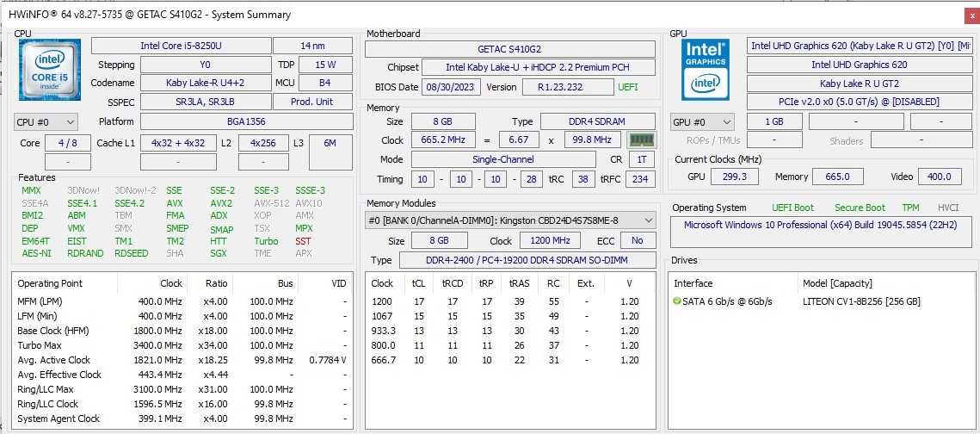Select the System Agent Clock row

[182, 418]
